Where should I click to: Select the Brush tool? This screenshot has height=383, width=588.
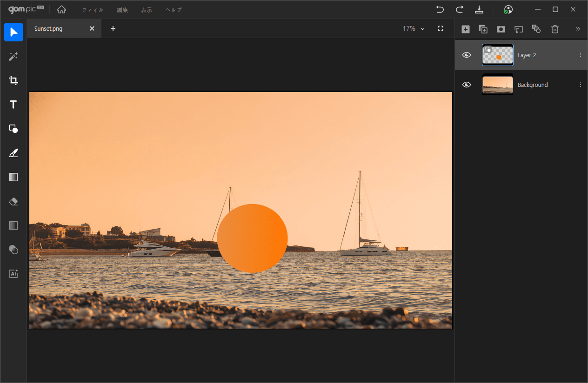point(13,153)
